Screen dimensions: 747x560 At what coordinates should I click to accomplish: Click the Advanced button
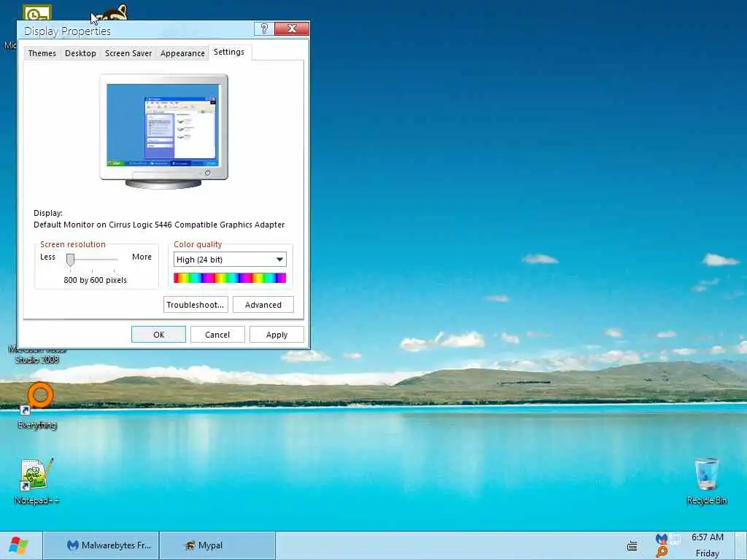tap(263, 305)
